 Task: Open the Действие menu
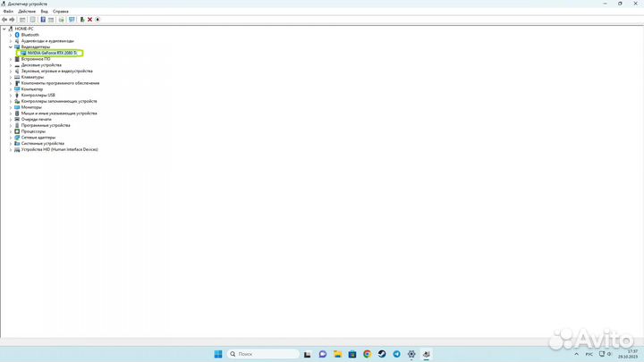(x=27, y=12)
